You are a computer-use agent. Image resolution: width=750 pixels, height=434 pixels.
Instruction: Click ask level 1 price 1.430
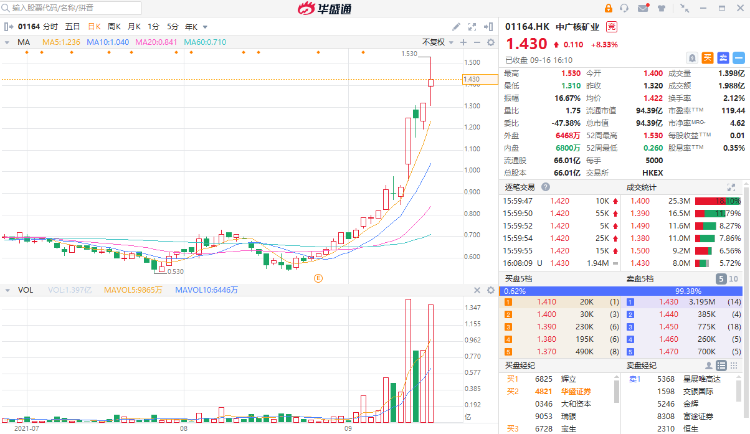click(669, 302)
